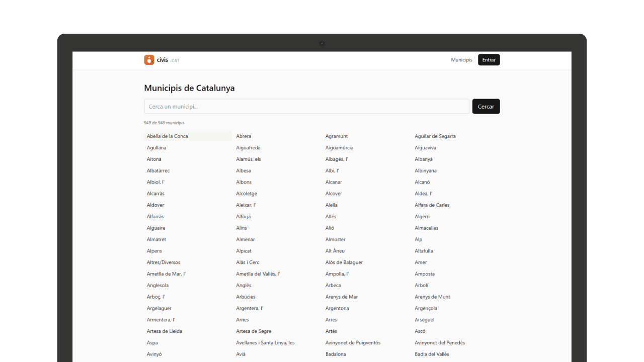Open the Argentona municipality link
The width and height of the screenshot is (644, 362).
point(337,309)
